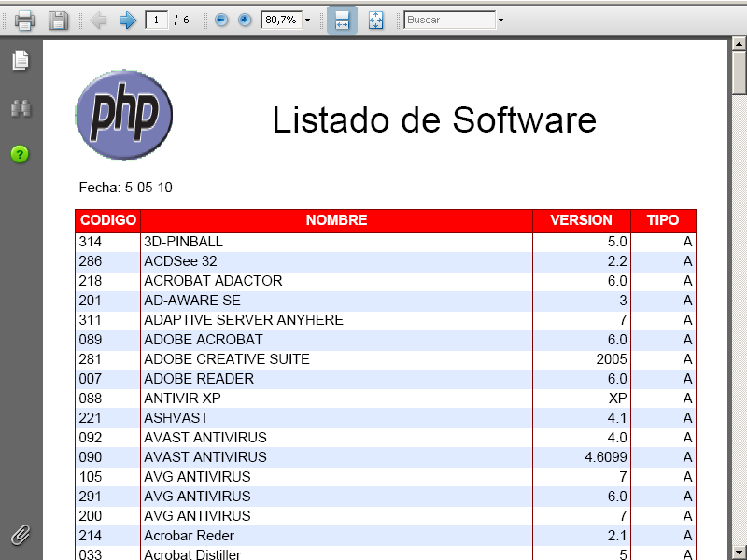Click code 291 in CODIGO column
The width and height of the screenshot is (747, 560).
(x=90, y=497)
